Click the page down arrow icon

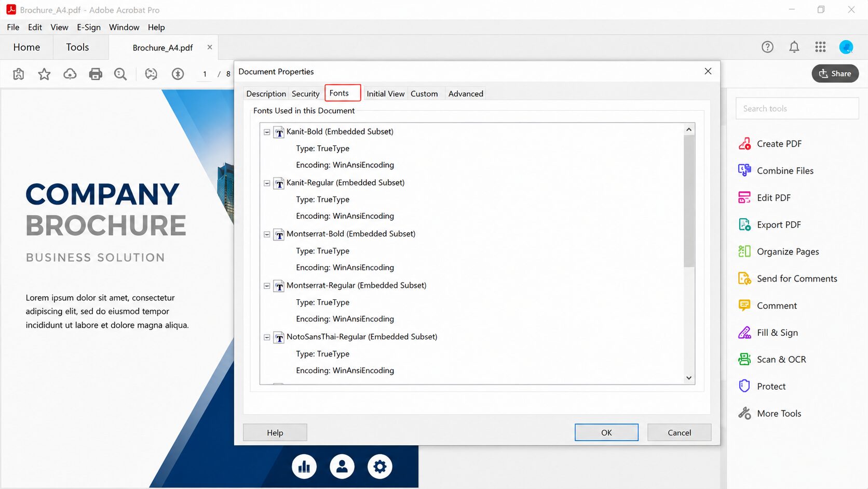[x=178, y=74]
